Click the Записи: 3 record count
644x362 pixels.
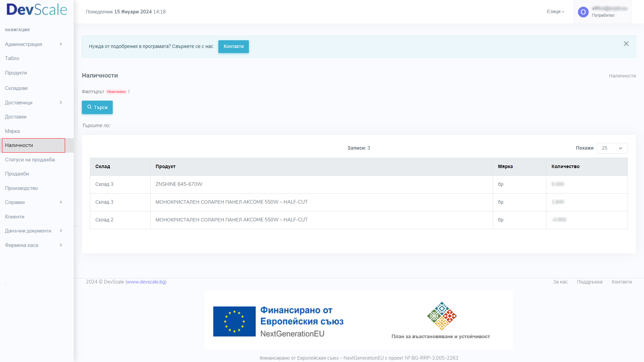[359, 148]
